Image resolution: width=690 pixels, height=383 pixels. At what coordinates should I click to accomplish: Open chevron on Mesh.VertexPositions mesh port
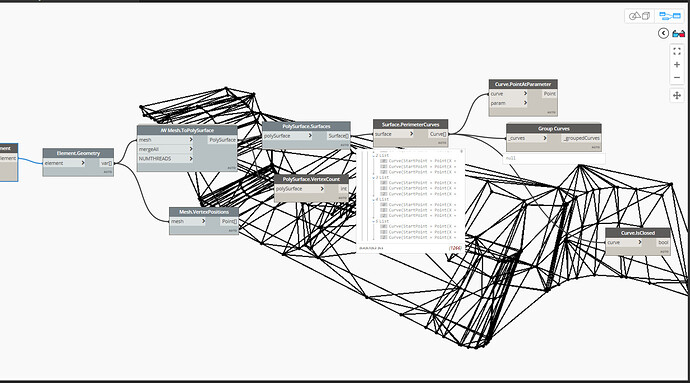(x=203, y=221)
